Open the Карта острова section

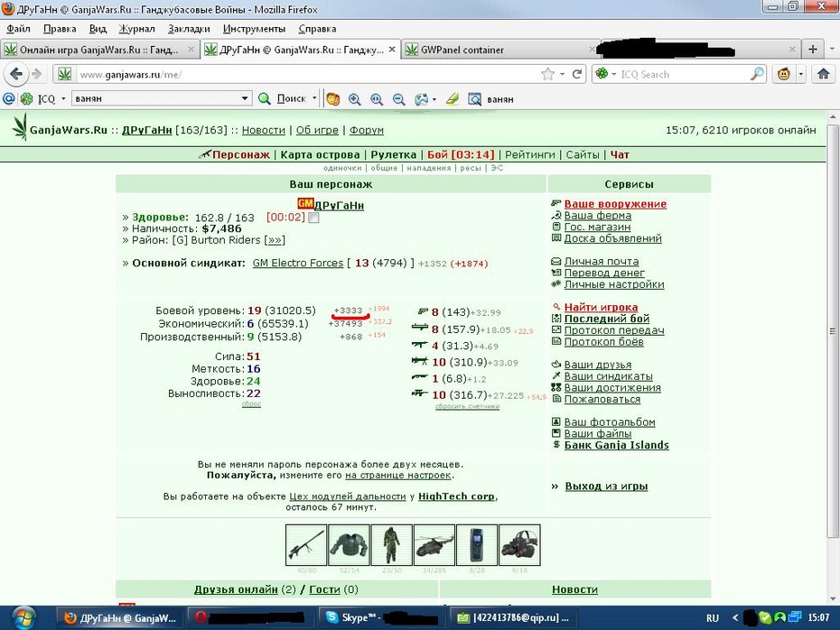[321, 154]
